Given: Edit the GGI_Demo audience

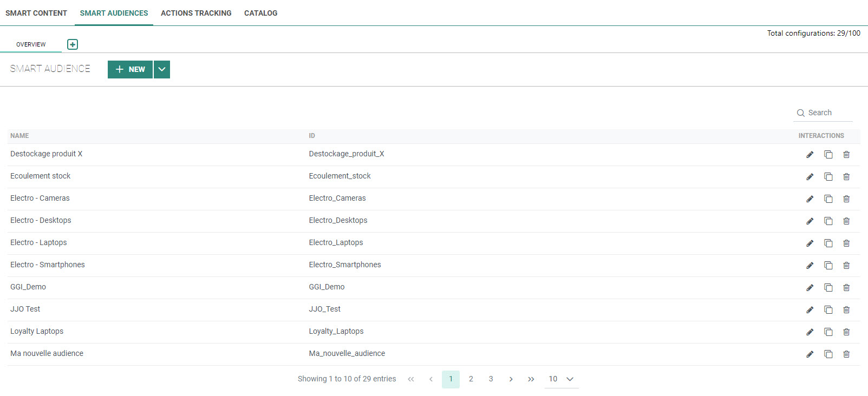Looking at the screenshot, I should tap(810, 288).
